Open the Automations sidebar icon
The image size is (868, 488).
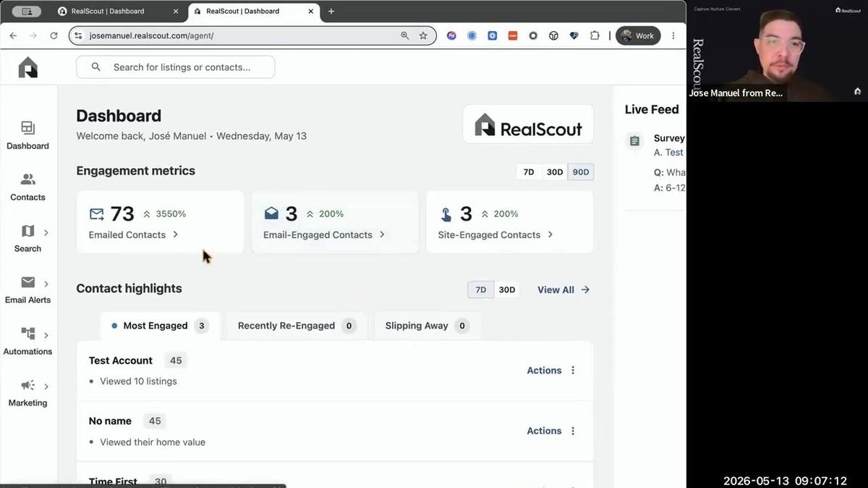point(27,334)
